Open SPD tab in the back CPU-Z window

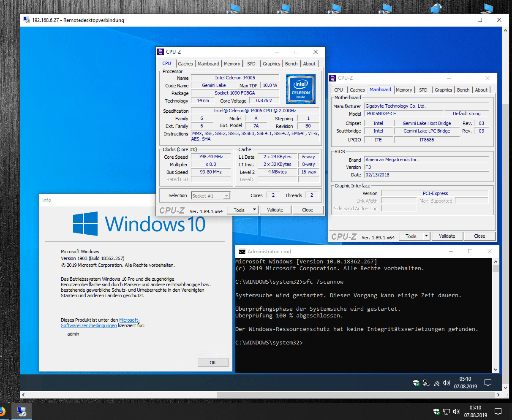click(x=423, y=90)
